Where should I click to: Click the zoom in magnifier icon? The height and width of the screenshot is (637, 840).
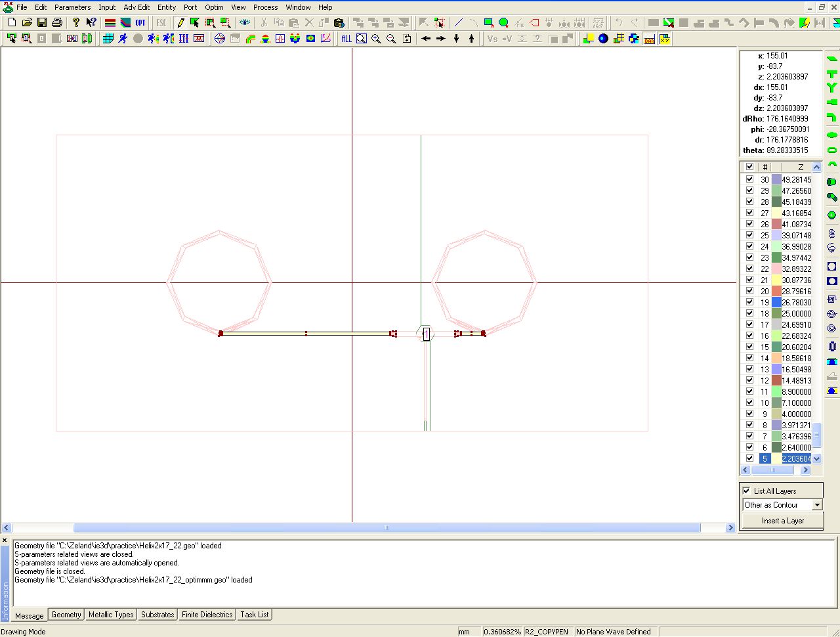point(376,39)
